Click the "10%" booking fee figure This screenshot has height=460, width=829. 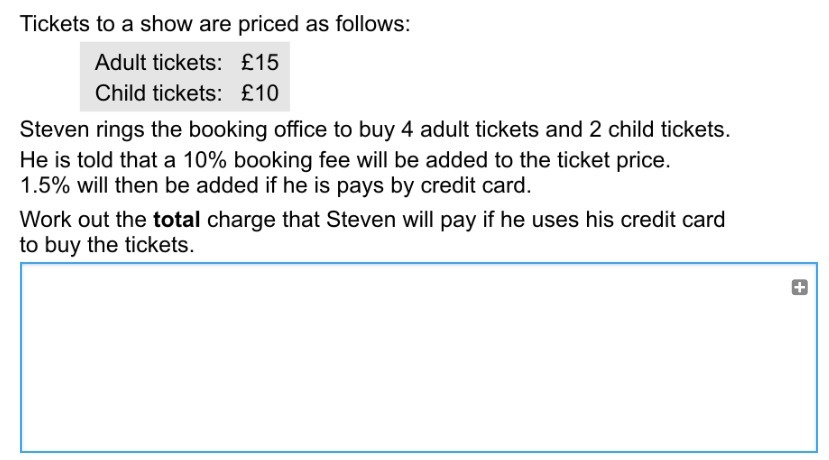pos(205,160)
